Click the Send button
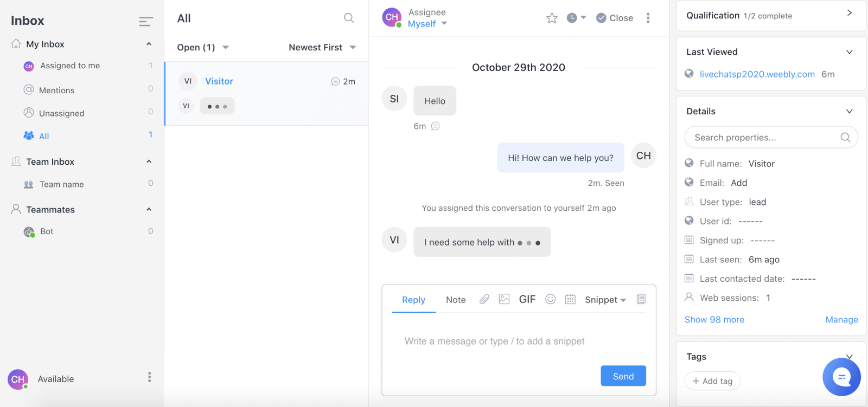 pos(623,376)
